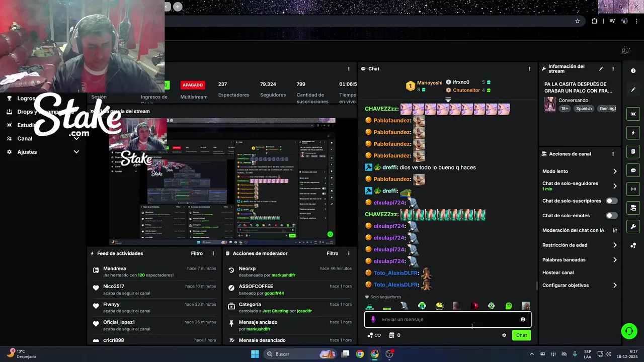This screenshot has height=362, width=644.
Task: Open the volume control in system tray
Action: pyautogui.click(x=608, y=354)
